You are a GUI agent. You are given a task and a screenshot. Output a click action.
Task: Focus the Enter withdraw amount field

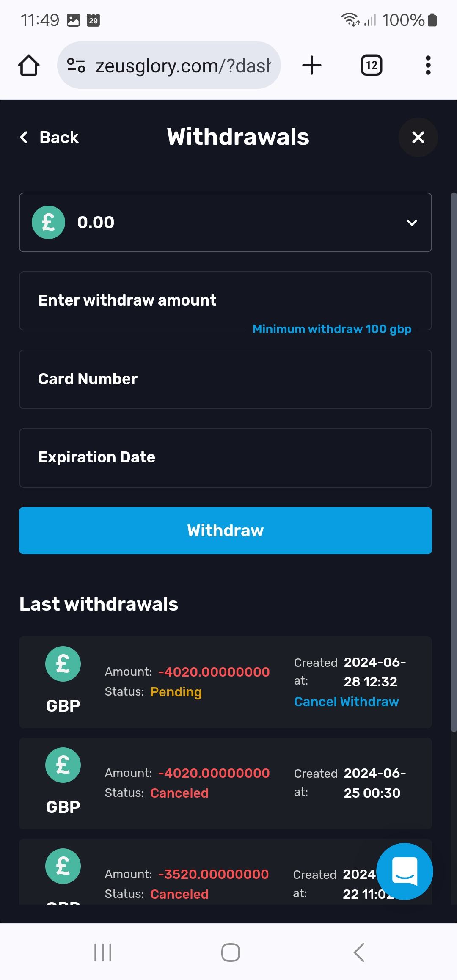coord(225,300)
